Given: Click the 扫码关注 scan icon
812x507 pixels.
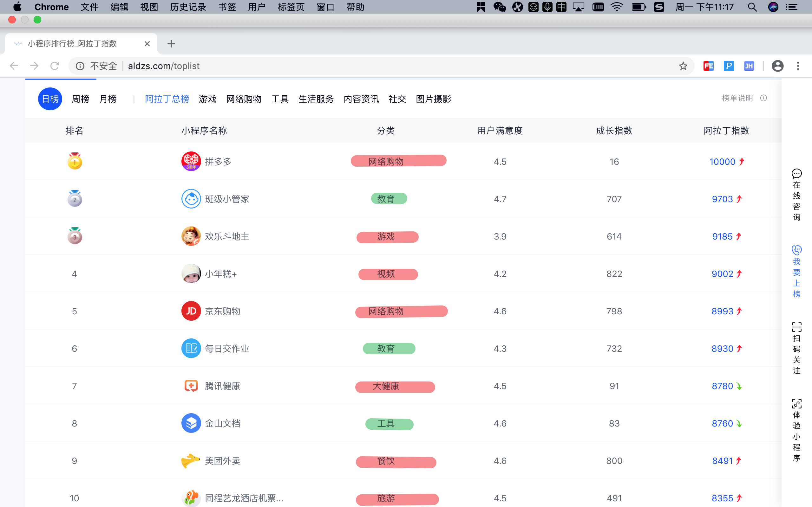Looking at the screenshot, I should [796, 327].
